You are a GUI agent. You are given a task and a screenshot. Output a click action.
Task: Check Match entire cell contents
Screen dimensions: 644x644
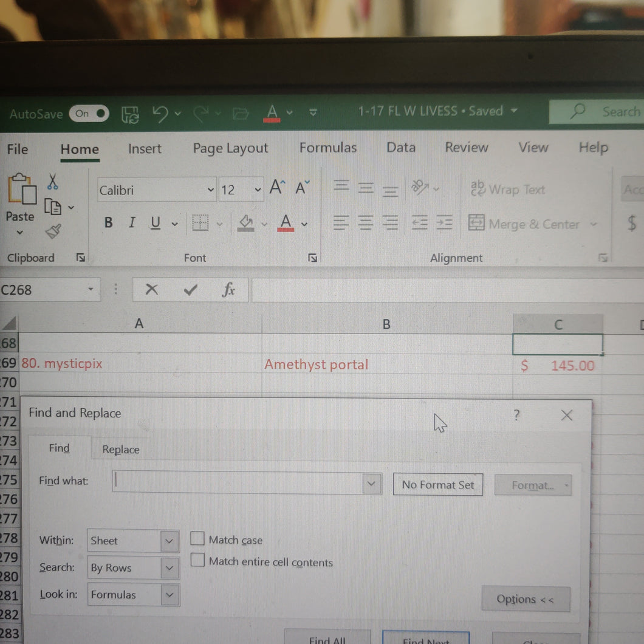pyautogui.click(x=197, y=560)
